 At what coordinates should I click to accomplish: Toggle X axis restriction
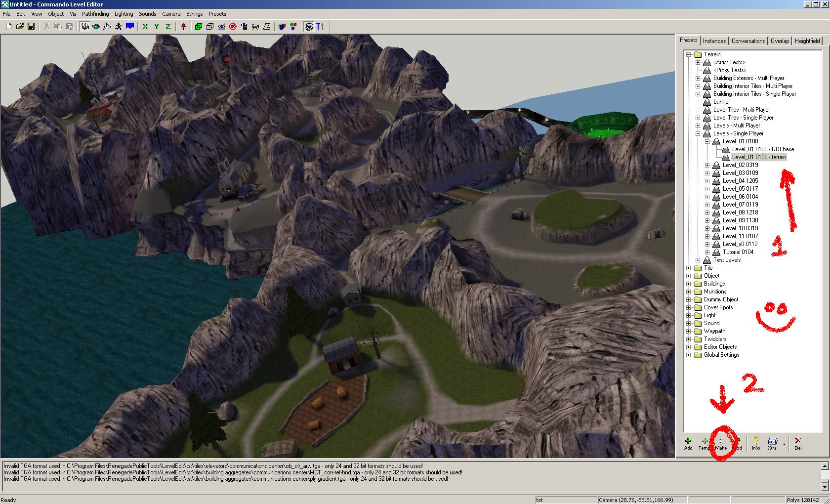coord(145,27)
